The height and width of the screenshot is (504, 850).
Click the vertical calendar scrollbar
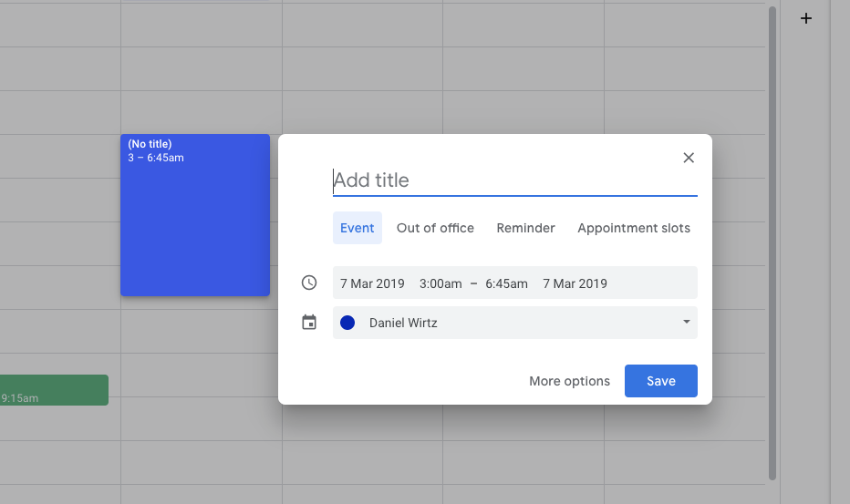(x=772, y=242)
